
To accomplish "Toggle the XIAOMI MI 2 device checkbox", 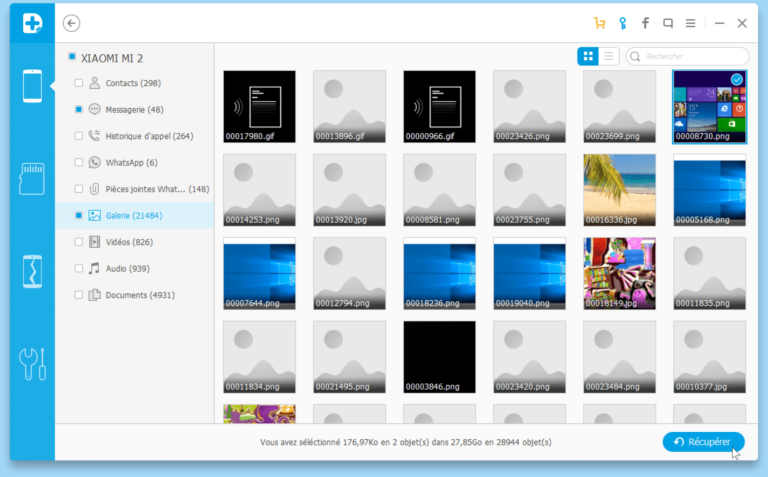I will tap(72, 58).
